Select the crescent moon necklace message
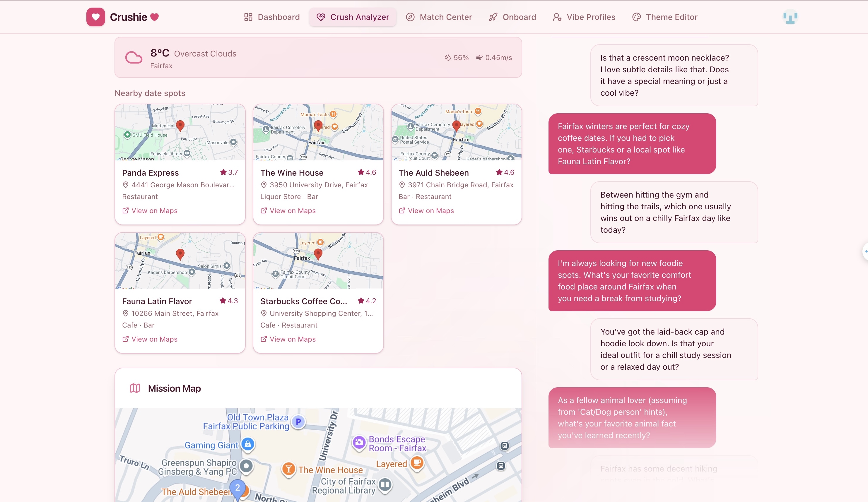The width and height of the screenshot is (868, 502). [674, 75]
